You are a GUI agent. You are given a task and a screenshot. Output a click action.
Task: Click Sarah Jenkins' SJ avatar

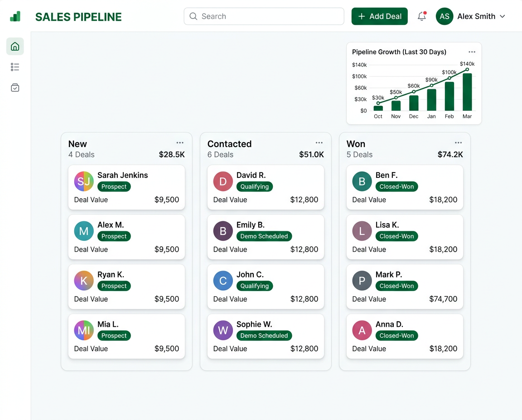pos(83,181)
